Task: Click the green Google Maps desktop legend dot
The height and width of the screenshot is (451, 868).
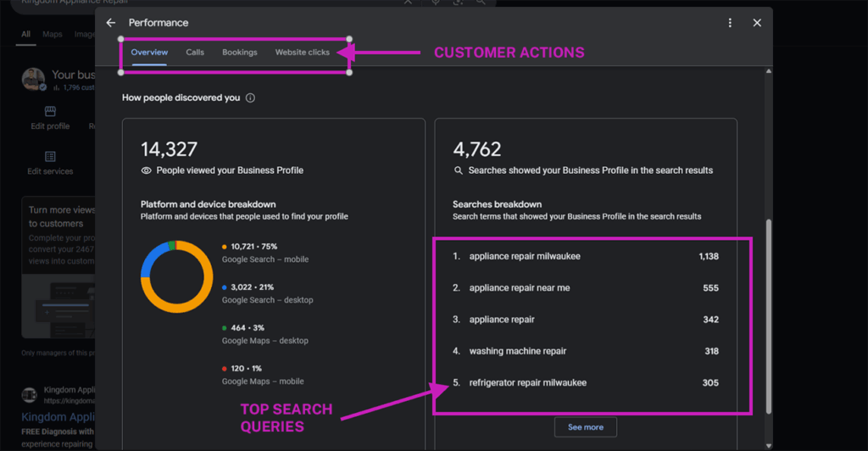Action: [x=224, y=328]
